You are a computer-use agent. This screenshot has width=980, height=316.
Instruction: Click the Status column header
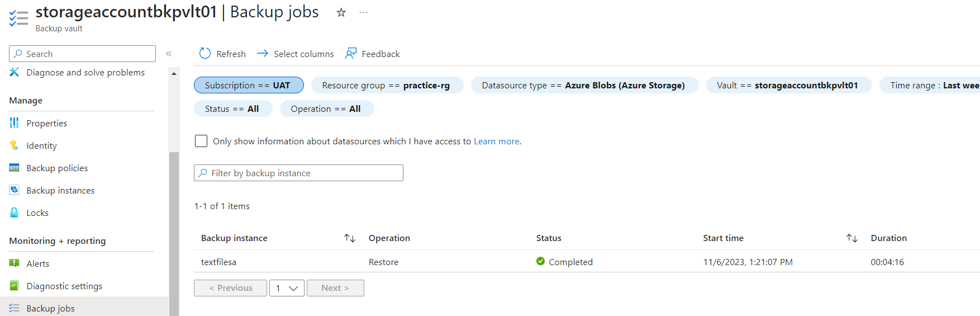tap(549, 238)
